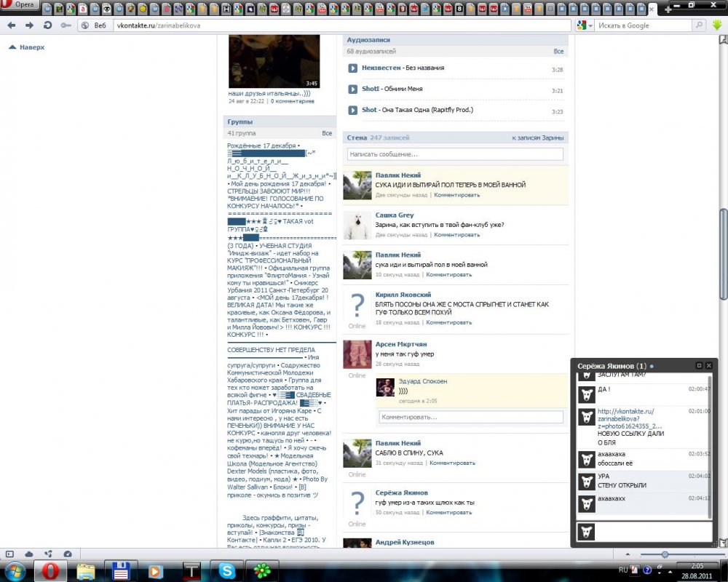Click Комментировать under САБЛЮ В СПИНУ post
Viewport: 728px width, 582px height.
pos(452,463)
